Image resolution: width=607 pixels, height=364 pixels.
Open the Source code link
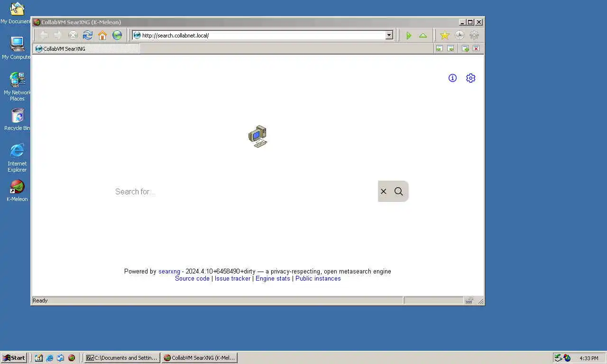point(192,278)
